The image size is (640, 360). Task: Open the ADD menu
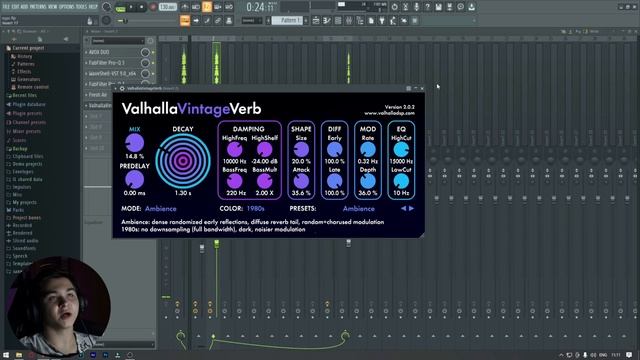[x=24, y=7]
